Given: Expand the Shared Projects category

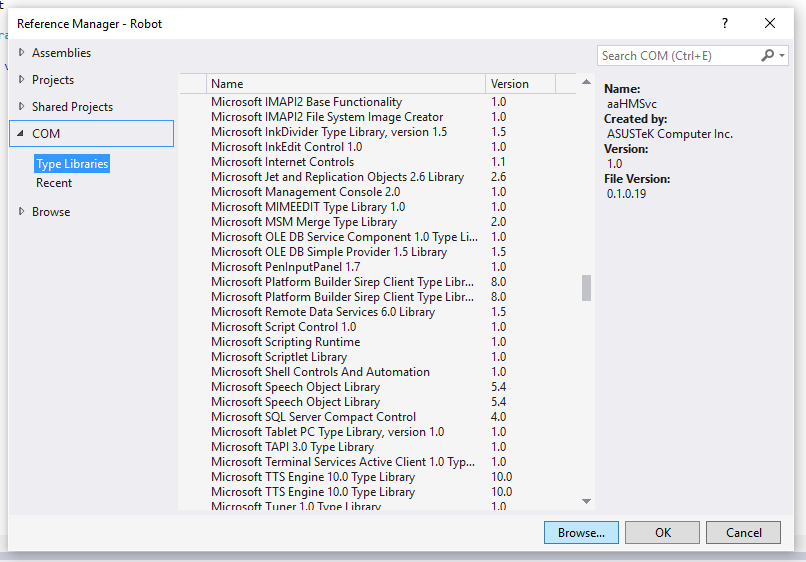Looking at the screenshot, I should coord(21,106).
